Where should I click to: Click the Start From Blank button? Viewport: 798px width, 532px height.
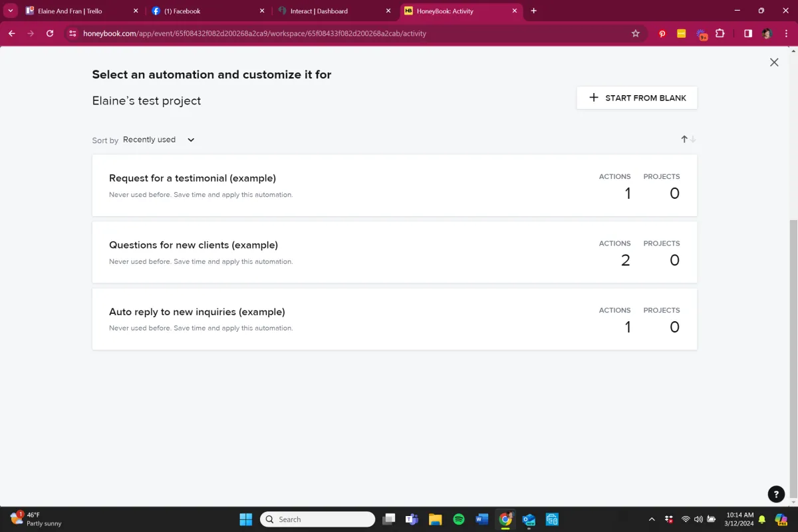[637, 98]
